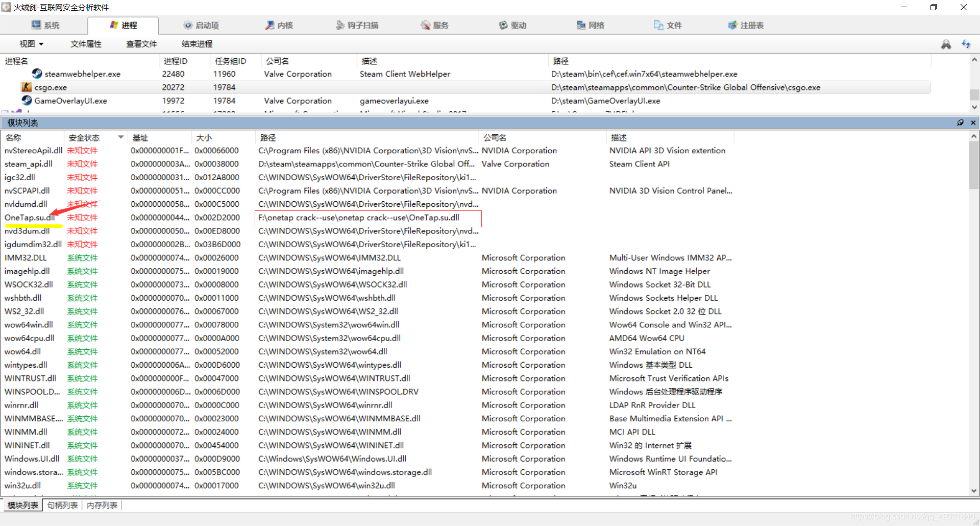
Task: Open the 驱动 tab
Action: tap(512, 26)
